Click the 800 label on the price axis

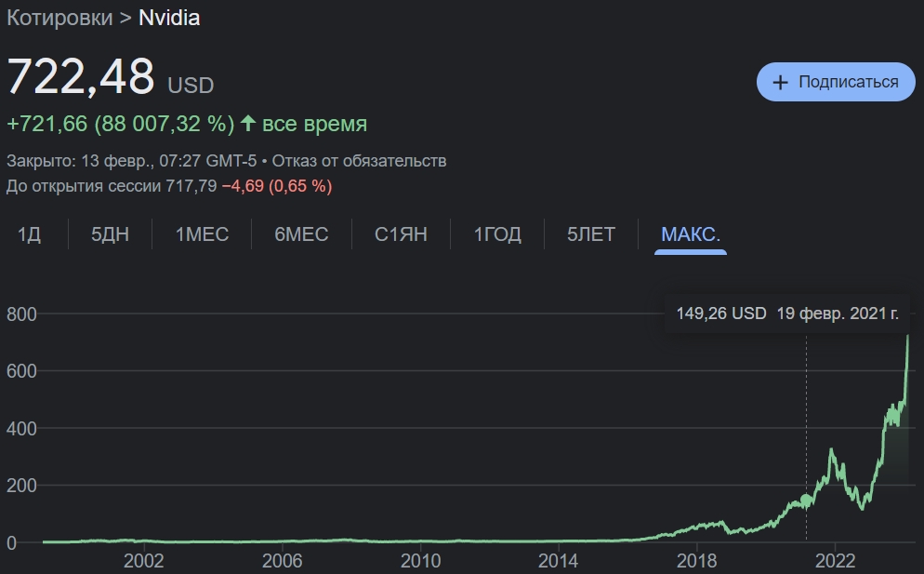click(20, 314)
